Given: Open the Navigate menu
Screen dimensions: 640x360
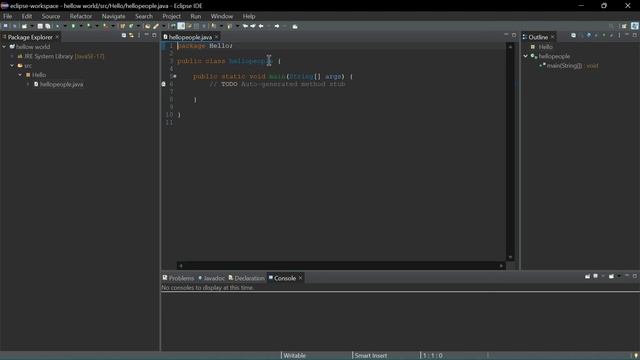Looking at the screenshot, I should pyautogui.click(x=113, y=16).
